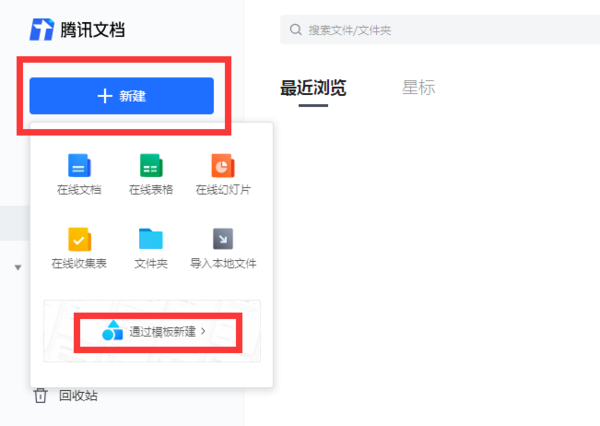Click the 腾讯文档 logo
This screenshot has width=600, height=426.
coord(77,29)
